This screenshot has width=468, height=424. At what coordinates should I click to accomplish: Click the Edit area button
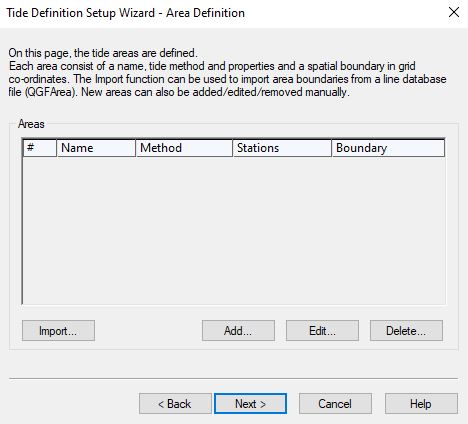(x=322, y=331)
